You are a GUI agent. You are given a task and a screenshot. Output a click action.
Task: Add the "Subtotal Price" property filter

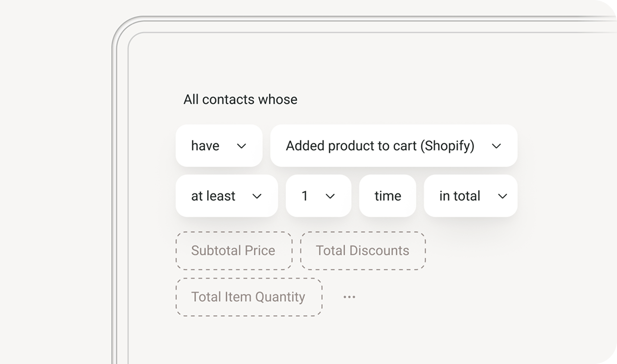234,250
